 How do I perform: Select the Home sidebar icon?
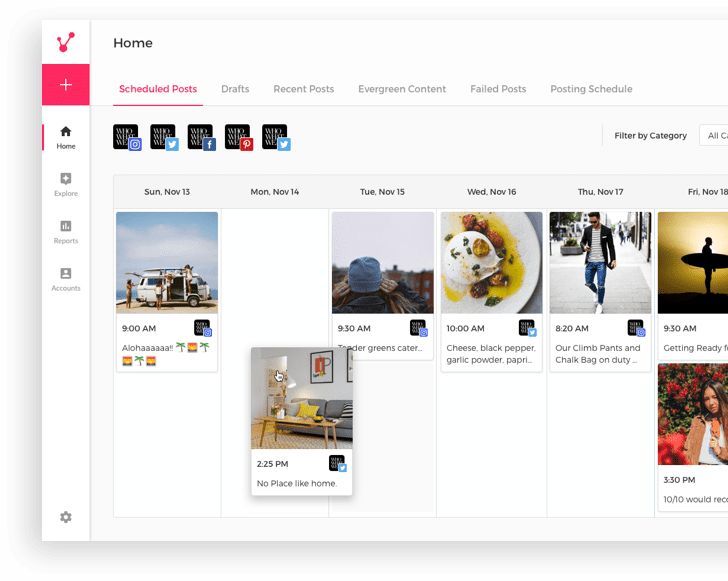pyautogui.click(x=65, y=137)
